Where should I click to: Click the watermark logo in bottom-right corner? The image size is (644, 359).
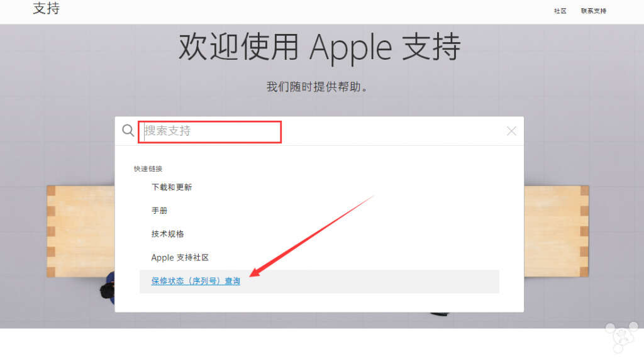[622, 337]
